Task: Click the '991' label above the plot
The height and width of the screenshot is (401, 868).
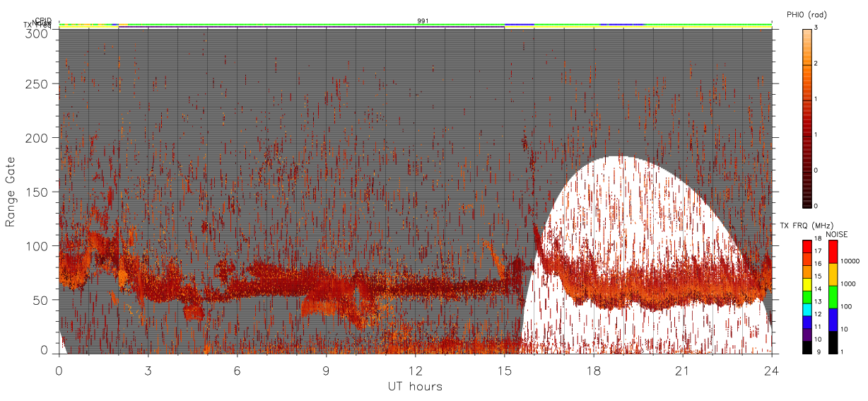Action: (423, 21)
